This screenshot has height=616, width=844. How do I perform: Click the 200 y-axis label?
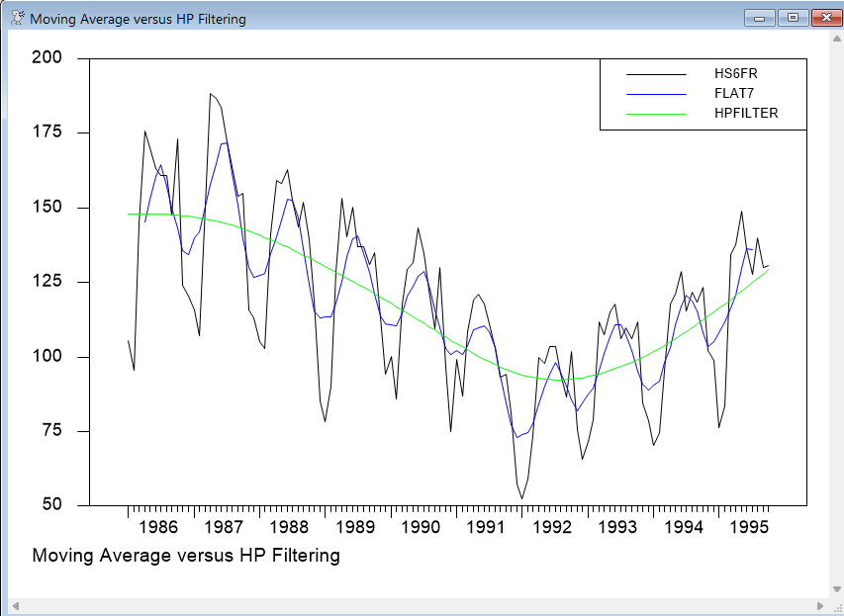tap(47, 58)
